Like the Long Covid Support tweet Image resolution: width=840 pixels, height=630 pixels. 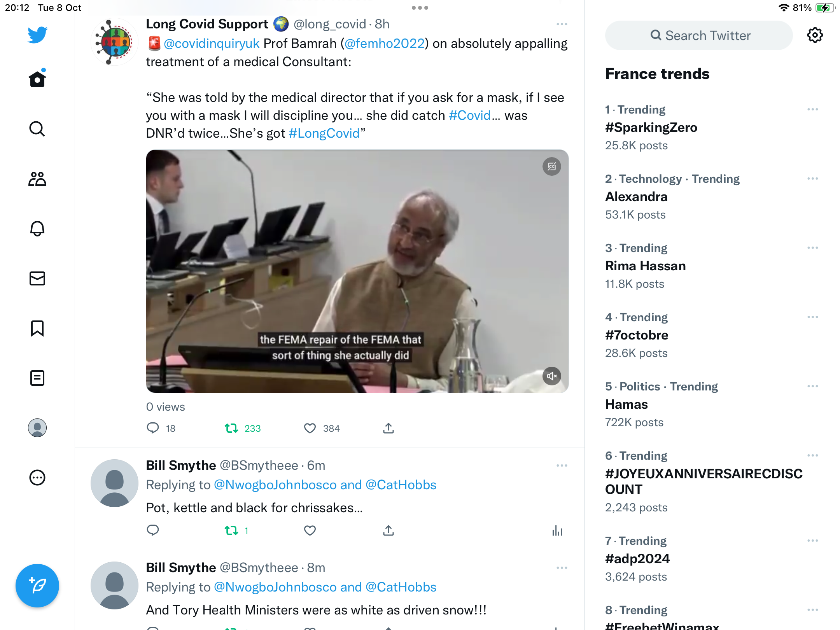pyautogui.click(x=310, y=428)
